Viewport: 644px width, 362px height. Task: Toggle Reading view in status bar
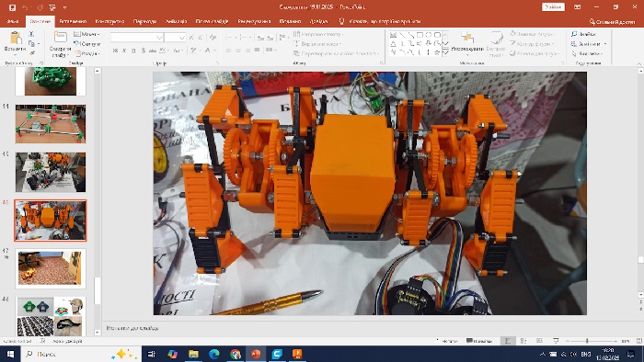(x=539, y=341)
